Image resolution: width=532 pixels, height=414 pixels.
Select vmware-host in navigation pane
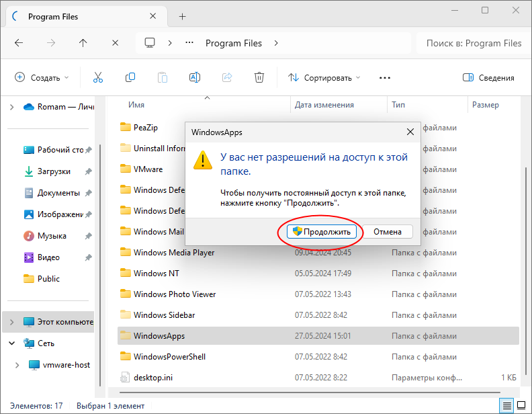[60, 365]
